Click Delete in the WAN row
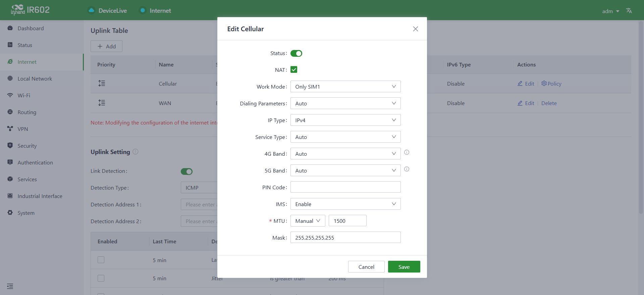Image resolution: width=644 pixels, height=295 pixels. pos(549,103)
